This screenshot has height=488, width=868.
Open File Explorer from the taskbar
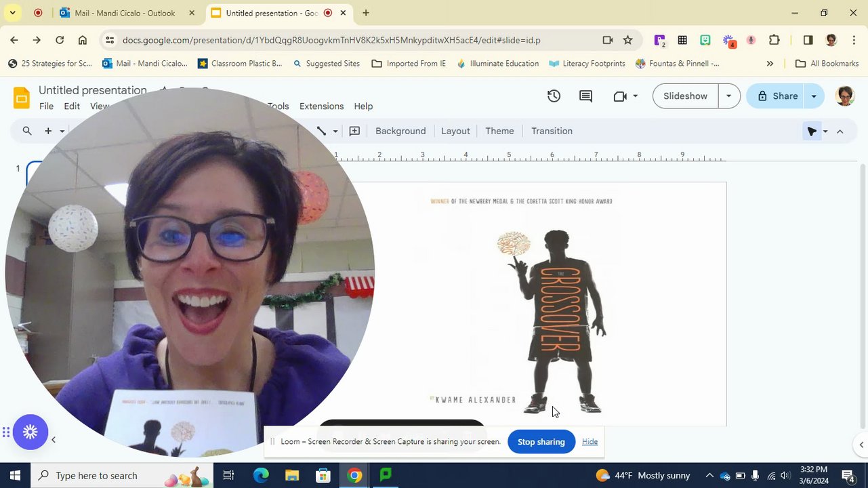coord(292,475)
